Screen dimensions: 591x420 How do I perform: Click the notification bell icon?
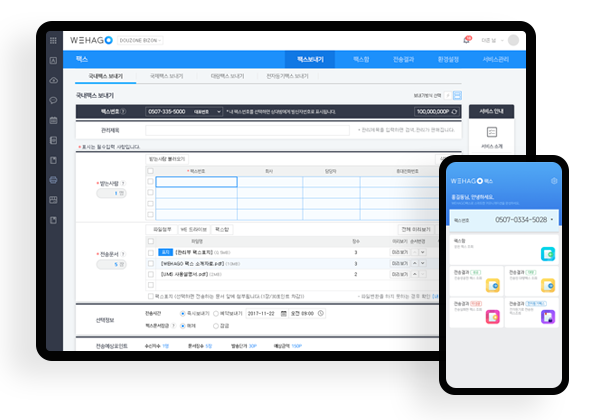[x=467, y=40]
